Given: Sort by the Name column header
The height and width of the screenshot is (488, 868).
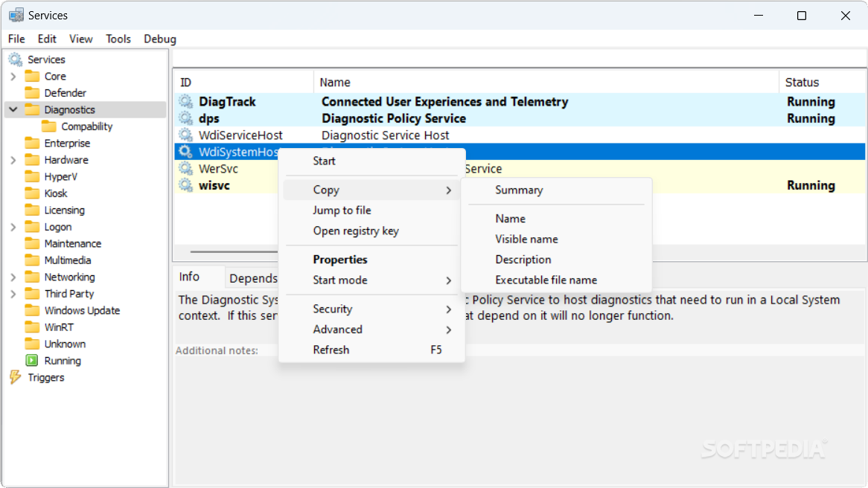Looking at the screenshot, I should tap(546, 82).
